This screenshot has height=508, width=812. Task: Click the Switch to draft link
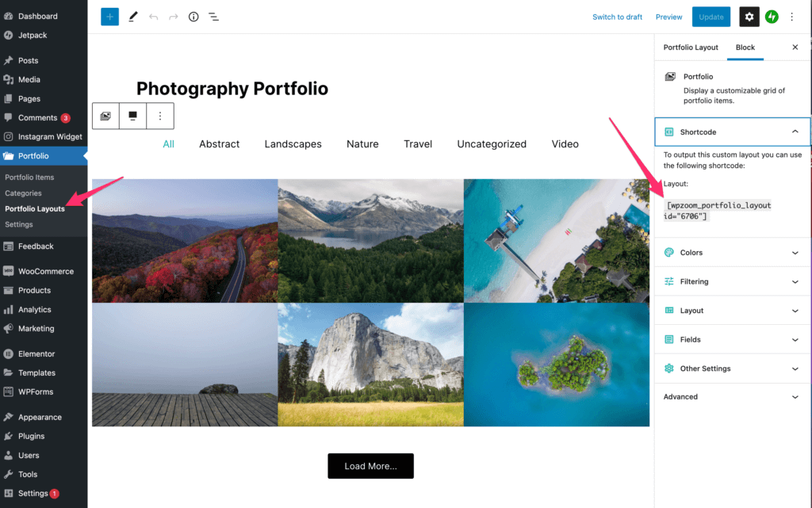click(617, 17)
